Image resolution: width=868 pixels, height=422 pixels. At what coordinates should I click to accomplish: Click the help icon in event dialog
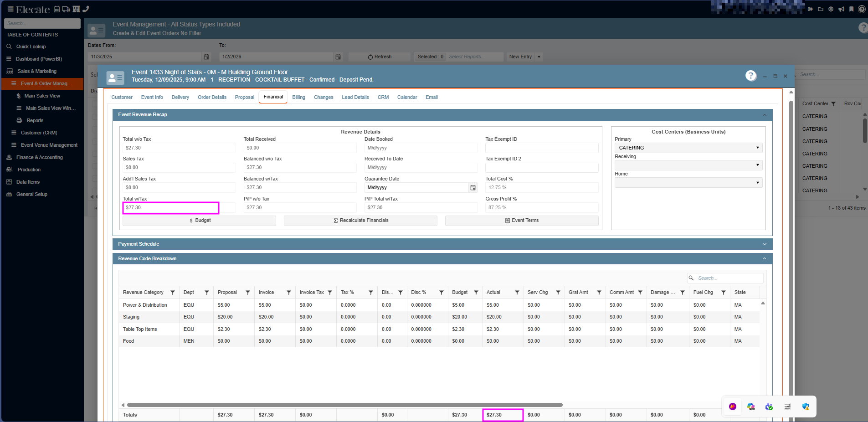751,76
